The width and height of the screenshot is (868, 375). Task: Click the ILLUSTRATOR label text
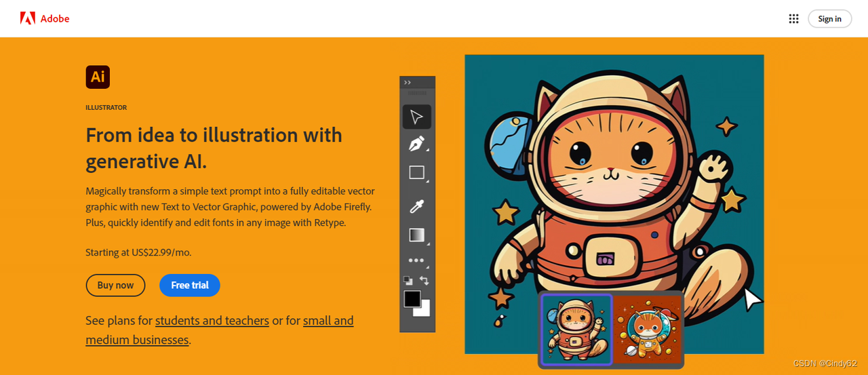pyautogui.click(x=106, y=108)
